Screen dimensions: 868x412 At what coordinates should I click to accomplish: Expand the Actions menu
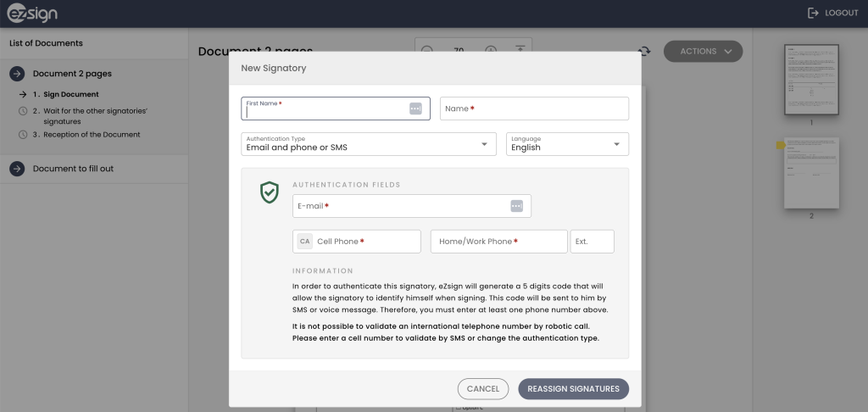pyautogui.click(x=703, y=52)
